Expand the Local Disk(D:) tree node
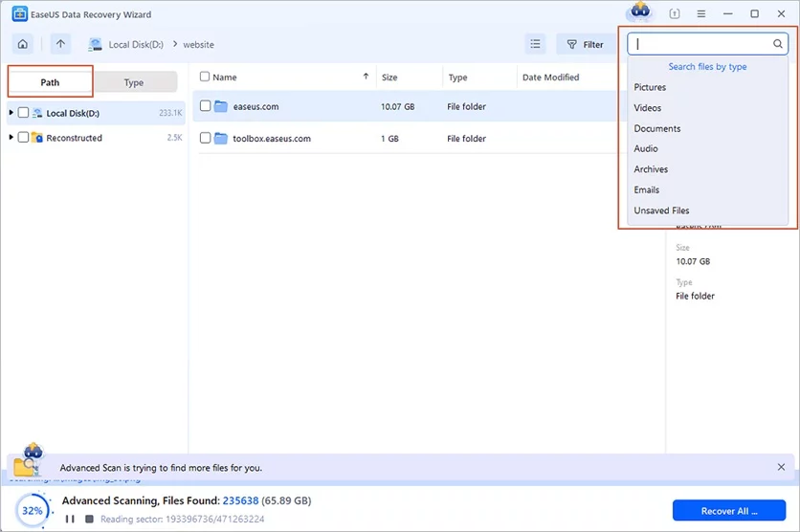The image size is (800, 532). (x=11, y=113)
